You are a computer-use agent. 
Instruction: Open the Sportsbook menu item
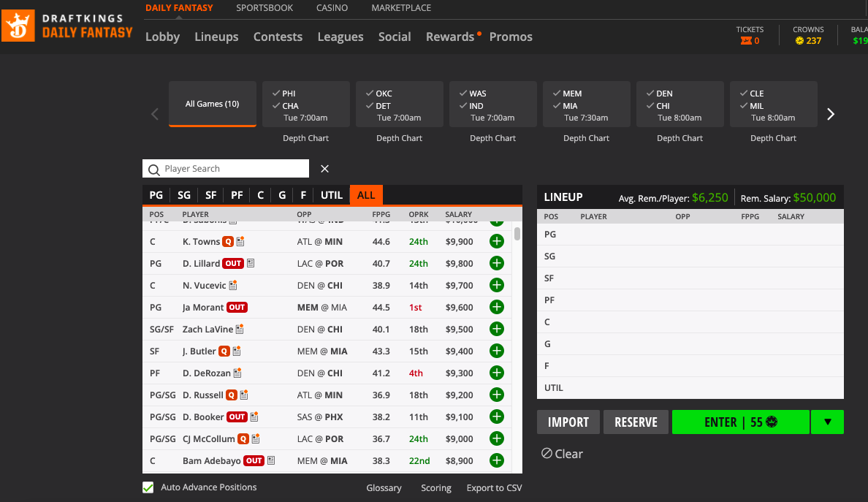point(264,8)
